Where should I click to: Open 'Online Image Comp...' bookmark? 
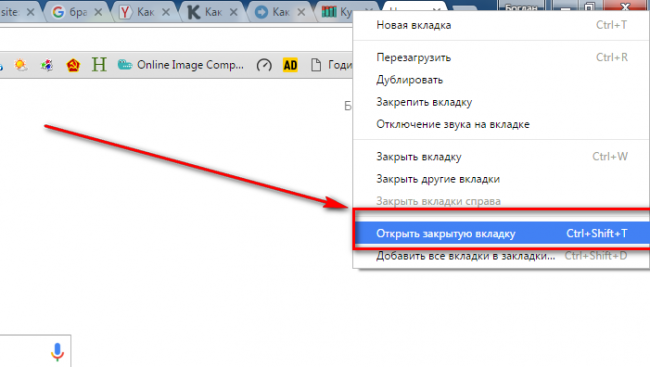tap(181, 65)
